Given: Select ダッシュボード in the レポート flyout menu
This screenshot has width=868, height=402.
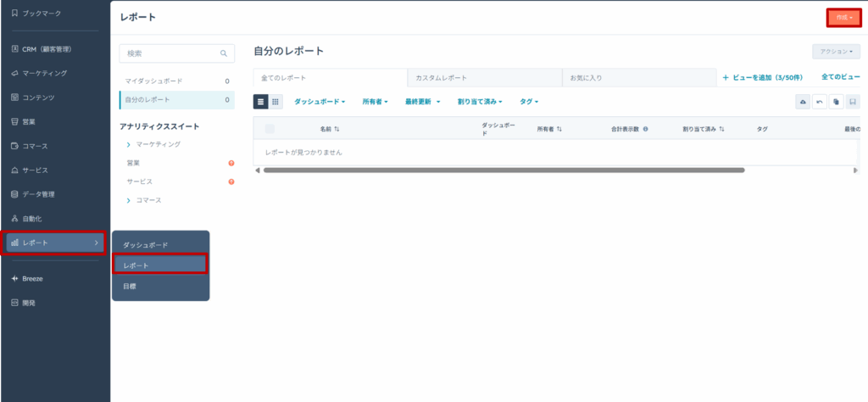Looking at the screenshot, I should pos(146,245).
